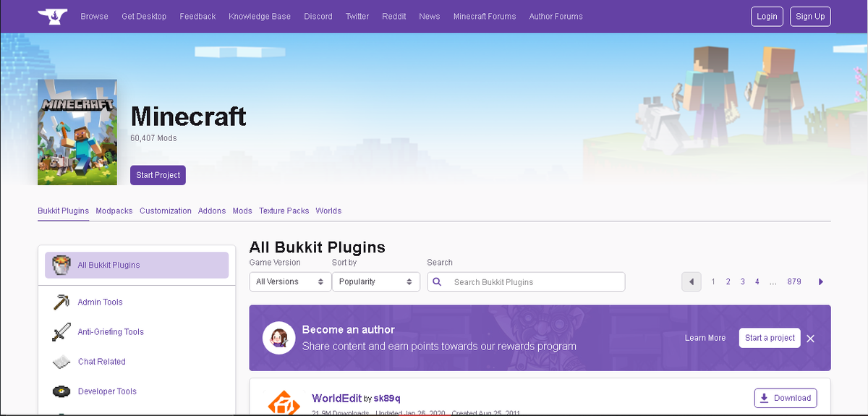Viewport: 868px width, 416px height.
Task: Switch to the Worlds tab
Action: pos(328,211)
